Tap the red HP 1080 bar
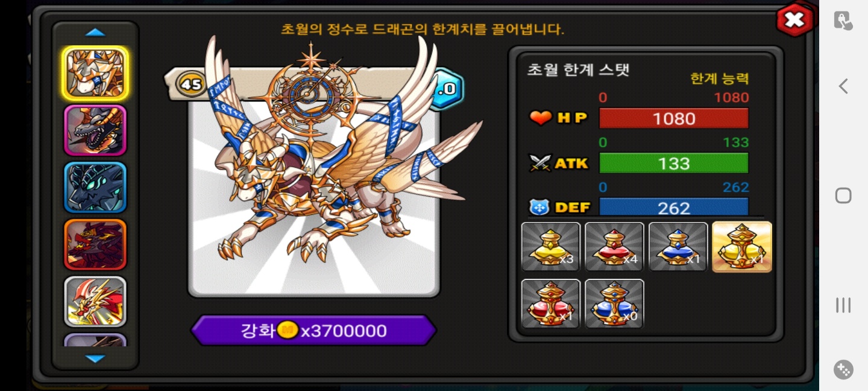This screenshot has width=868, height=391. coord(674,118)
